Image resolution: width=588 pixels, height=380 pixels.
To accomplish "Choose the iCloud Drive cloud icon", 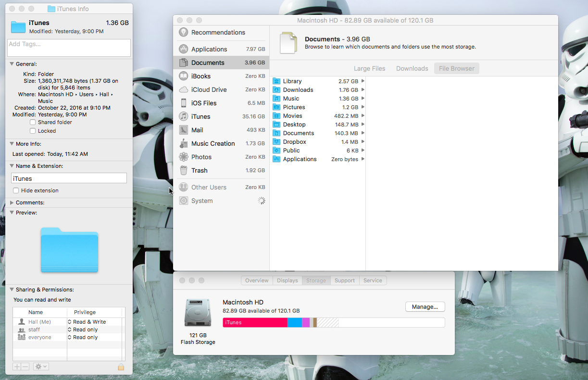I will [x=183, y=89].
